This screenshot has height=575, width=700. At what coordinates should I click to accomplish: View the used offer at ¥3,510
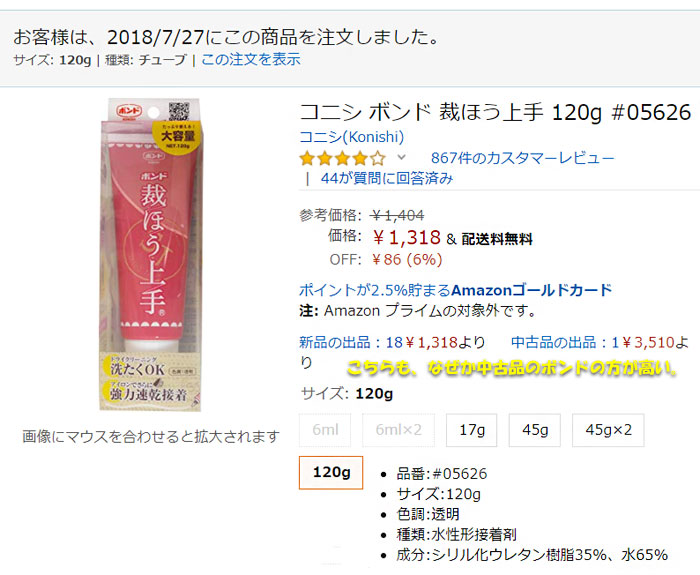tap(600, 342)
